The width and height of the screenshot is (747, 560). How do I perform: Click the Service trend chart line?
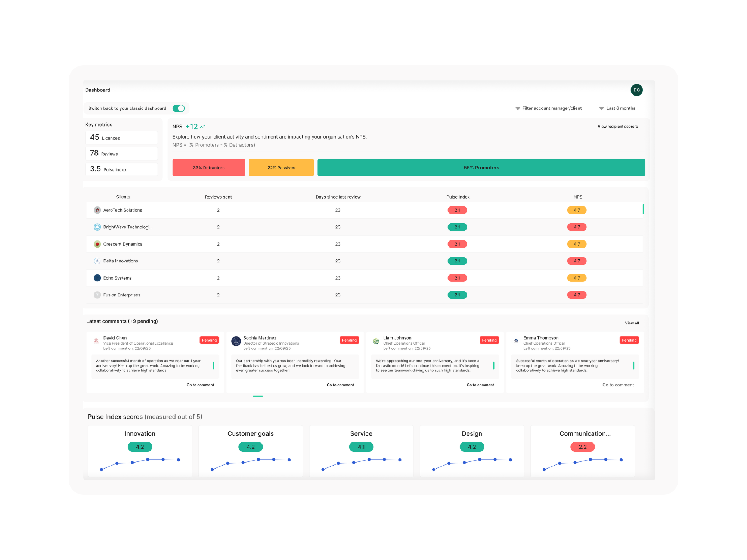tap(361, 464)
